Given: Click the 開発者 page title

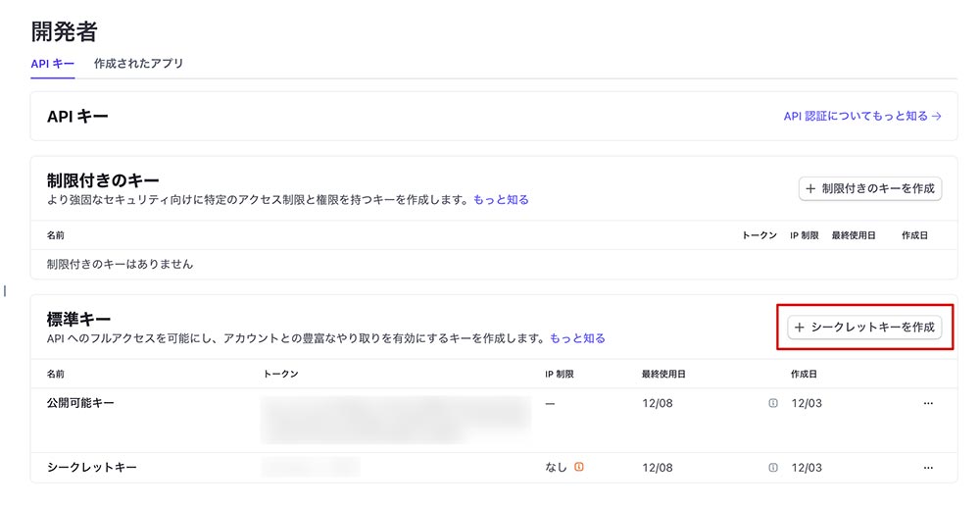Looking at the screenshot, I should [x=65, y=31].
